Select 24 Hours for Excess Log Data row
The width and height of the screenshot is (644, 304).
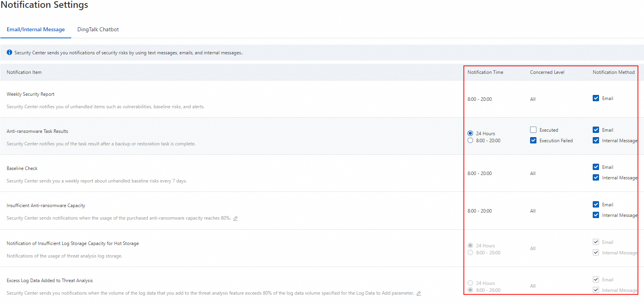click(x=470, y=283)
